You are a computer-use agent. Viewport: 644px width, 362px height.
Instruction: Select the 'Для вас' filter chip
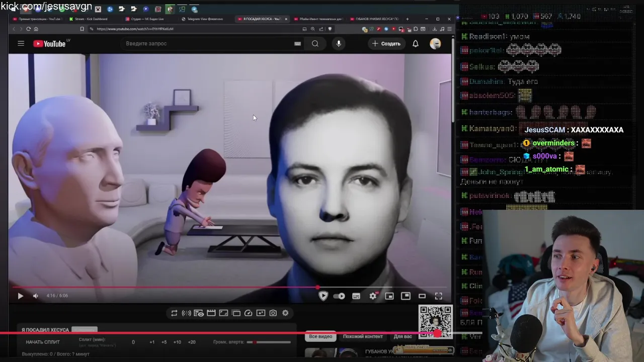pos(403,336)
